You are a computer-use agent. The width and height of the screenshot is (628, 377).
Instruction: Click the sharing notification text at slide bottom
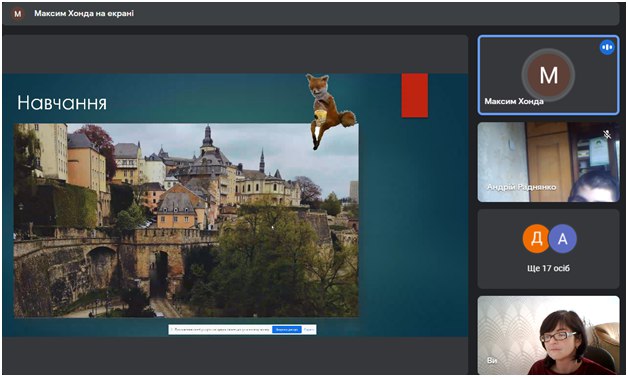coord(221,330)
